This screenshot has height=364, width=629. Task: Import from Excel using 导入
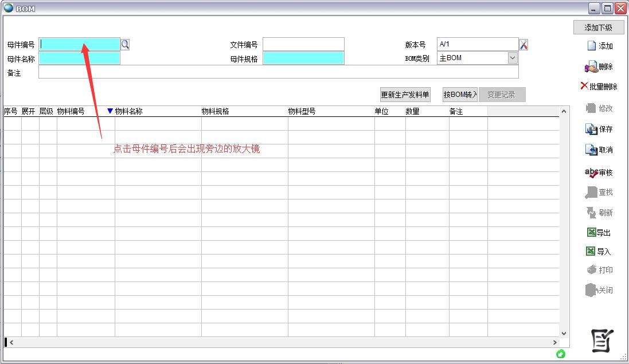[591, 251]
